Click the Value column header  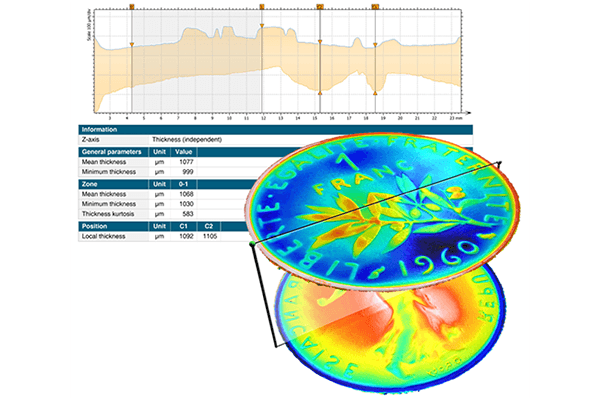183,152
